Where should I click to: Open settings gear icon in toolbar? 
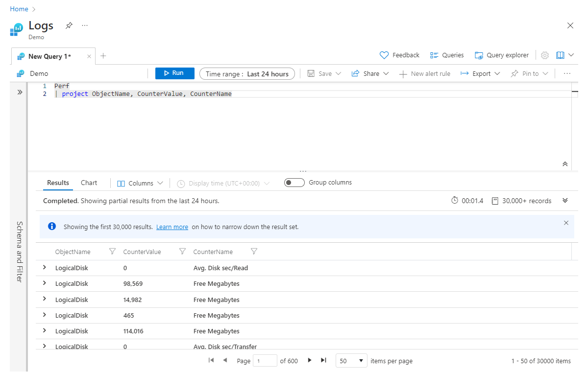click(x=545, y=55)
